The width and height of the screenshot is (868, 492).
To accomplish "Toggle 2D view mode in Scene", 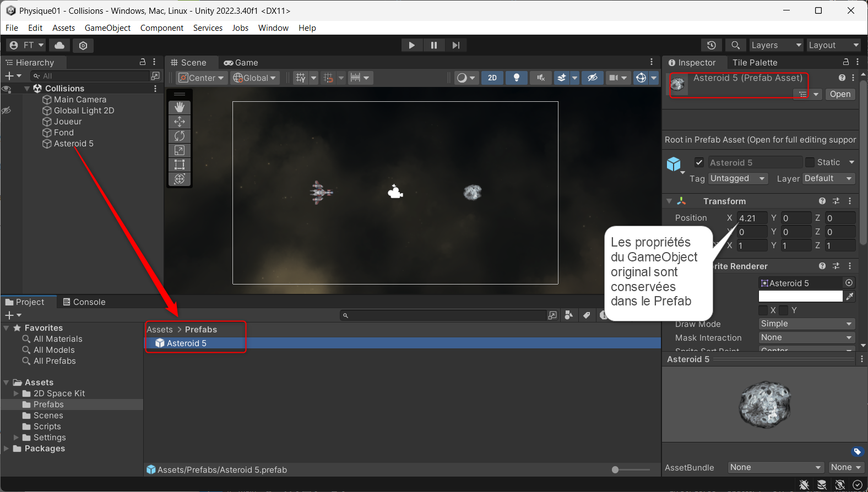I will pos(492,78).
